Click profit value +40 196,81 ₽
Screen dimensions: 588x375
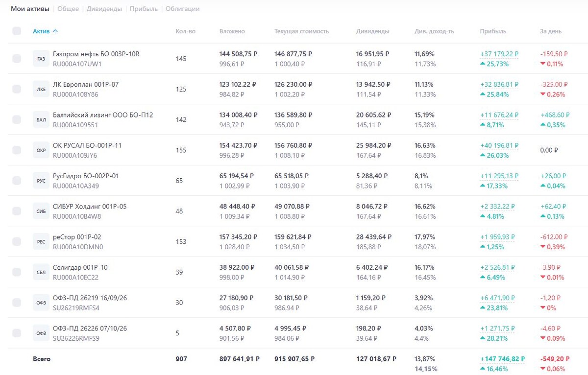[x=499, y=145]
